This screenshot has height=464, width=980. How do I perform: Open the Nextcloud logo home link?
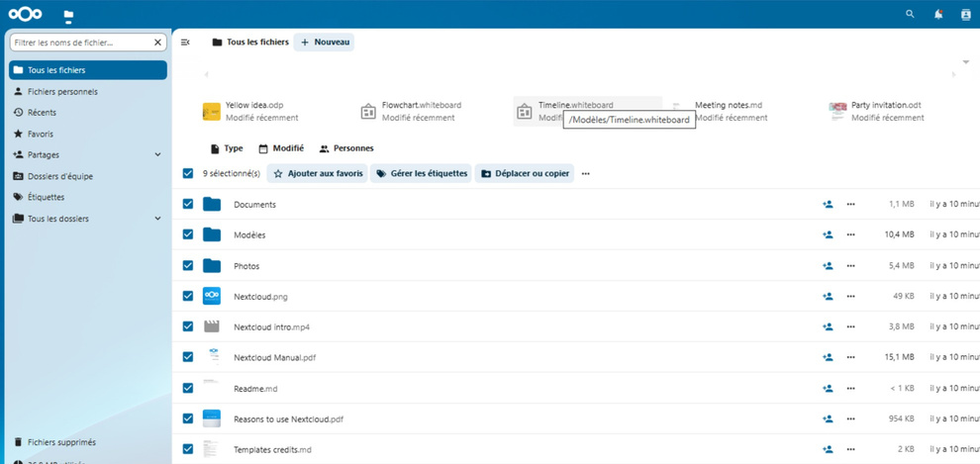coord(26,14)
